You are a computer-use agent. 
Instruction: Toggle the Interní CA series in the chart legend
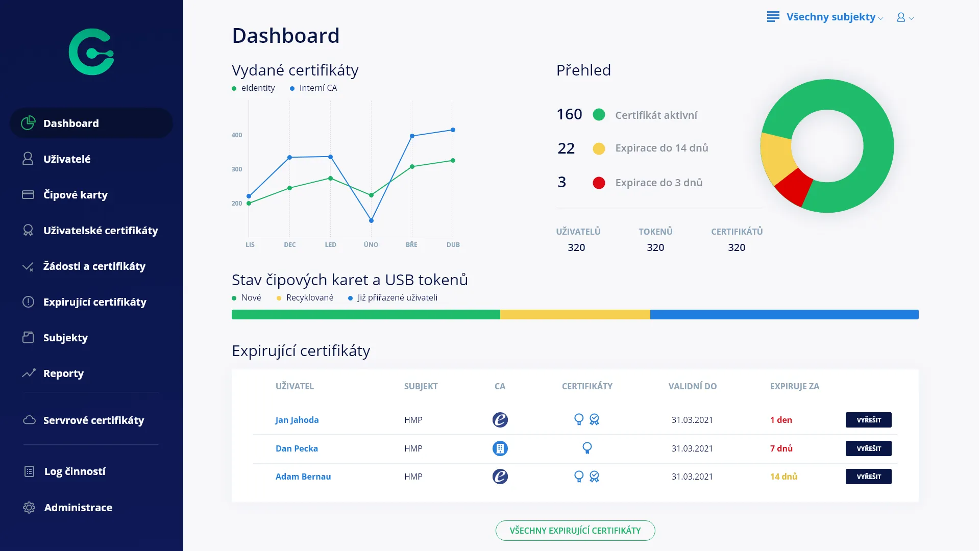[313, 88]
